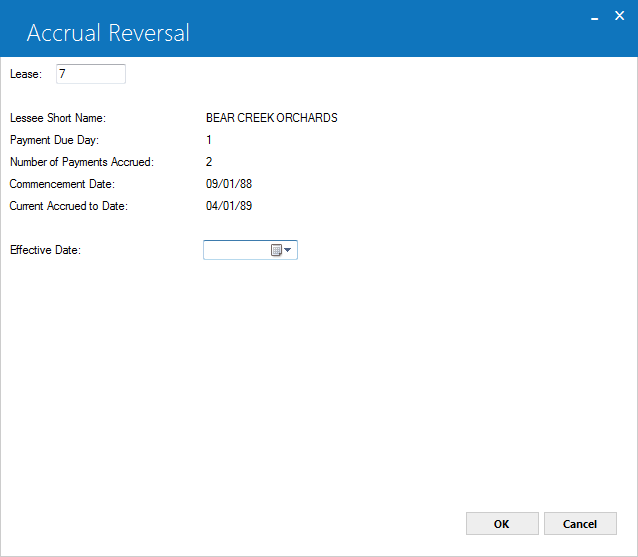
Task: Click the Current Accrued to Date value 04/01/89
Action: 229,206
